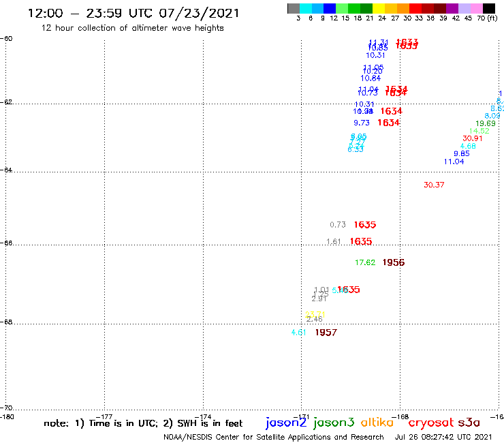Image resolution: width=504 pixels, height=443 pixels.
Task: Click the 'Jul 26 08:27:42 UTC 2021' timestamp
Action: tap(443, 437)
